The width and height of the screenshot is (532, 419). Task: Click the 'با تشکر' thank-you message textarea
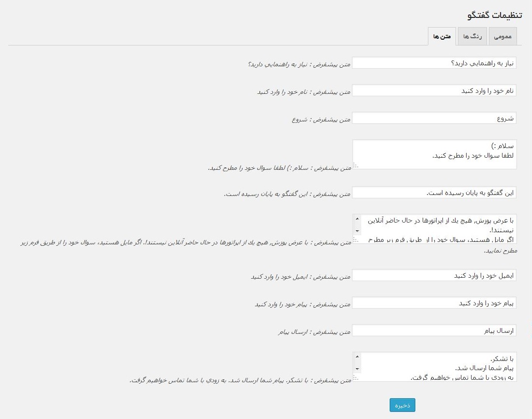pos(438,366)
